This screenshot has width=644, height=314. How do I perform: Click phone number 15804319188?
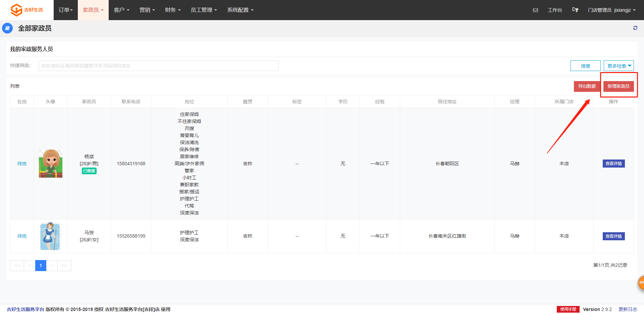[x=131, y=164]
